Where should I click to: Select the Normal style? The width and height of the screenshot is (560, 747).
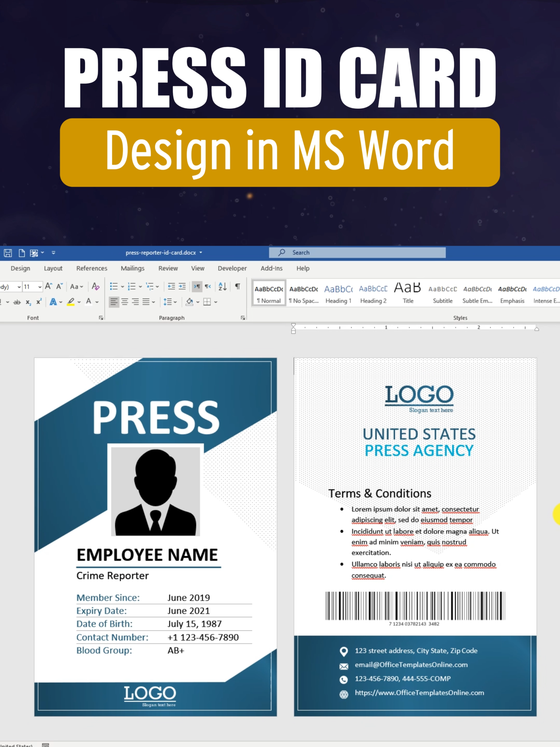(269, 292)
